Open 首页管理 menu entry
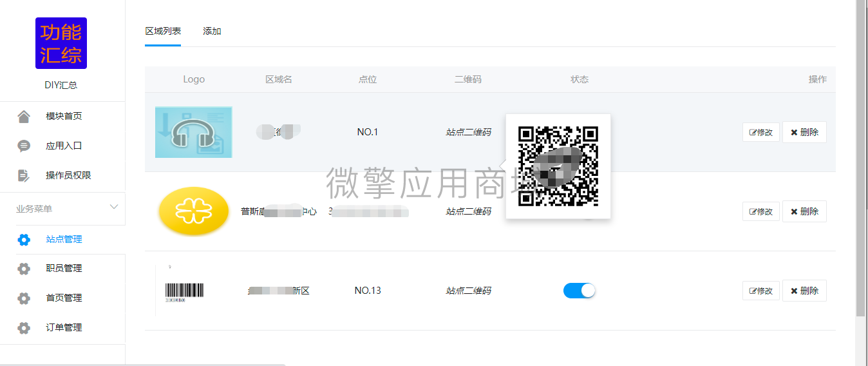Screen dimensions: 868x366 click(62, 298)
